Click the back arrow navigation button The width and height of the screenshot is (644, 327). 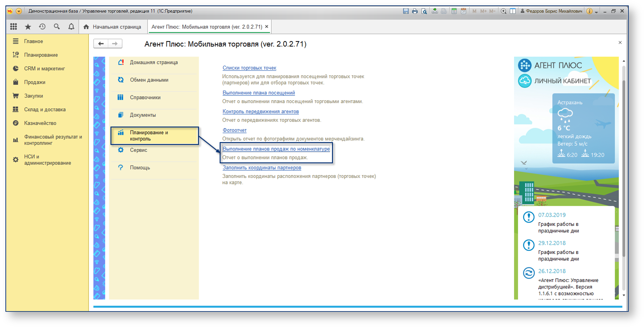tap(101, 44)
